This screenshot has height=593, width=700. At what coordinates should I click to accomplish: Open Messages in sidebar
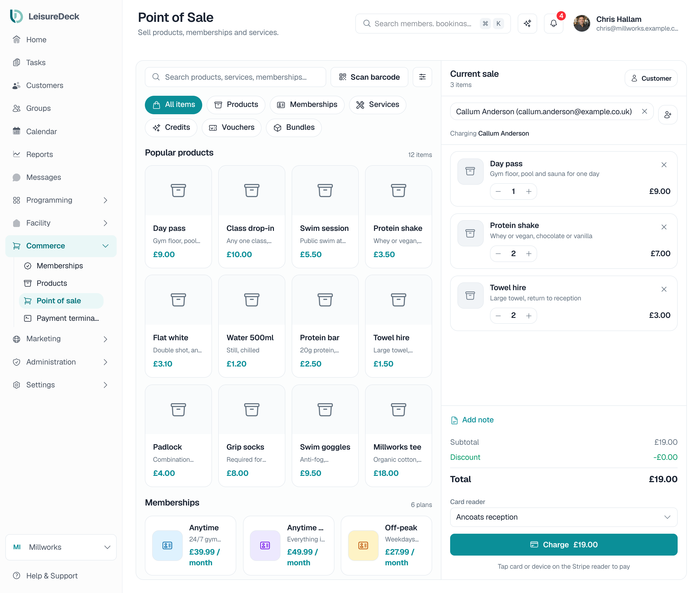click(61, 177)
